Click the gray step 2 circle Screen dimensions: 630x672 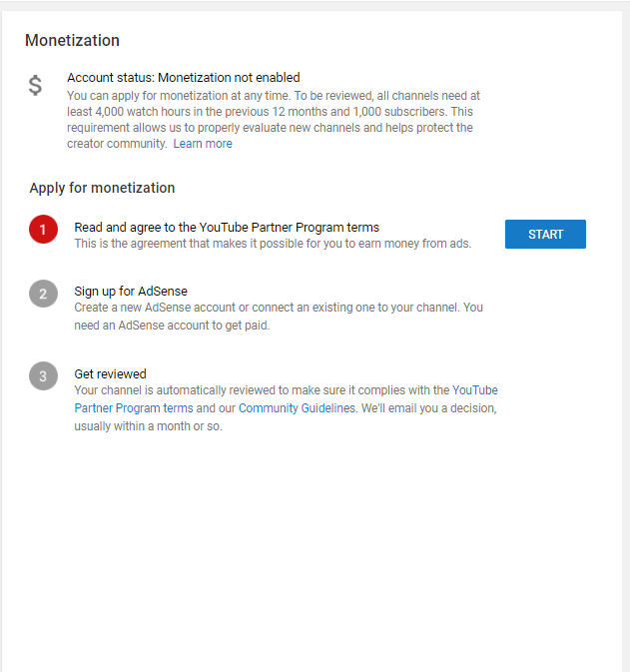43,294
